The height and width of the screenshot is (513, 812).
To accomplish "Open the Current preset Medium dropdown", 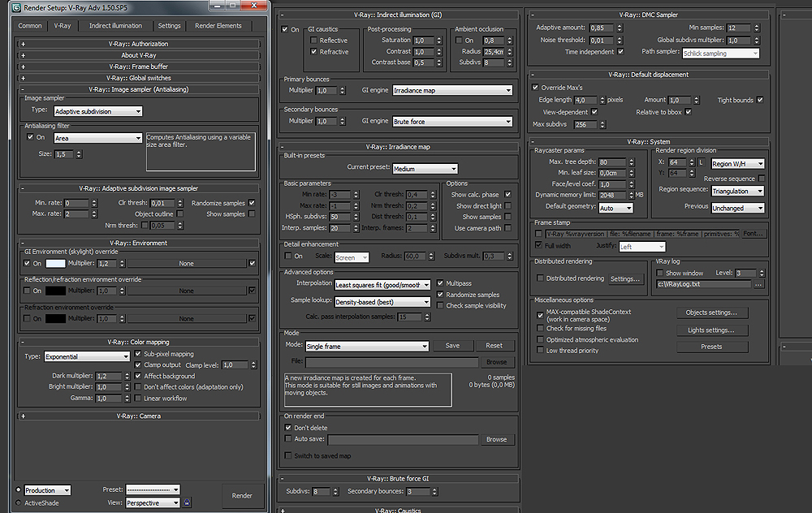I will pyautogui.click(x=425, y=169).
